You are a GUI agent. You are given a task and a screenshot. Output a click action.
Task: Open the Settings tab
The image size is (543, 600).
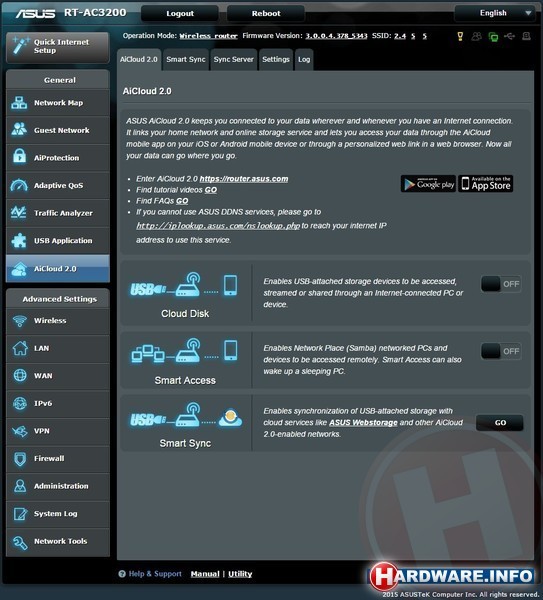pyautogui.click(x=276, y=59)
